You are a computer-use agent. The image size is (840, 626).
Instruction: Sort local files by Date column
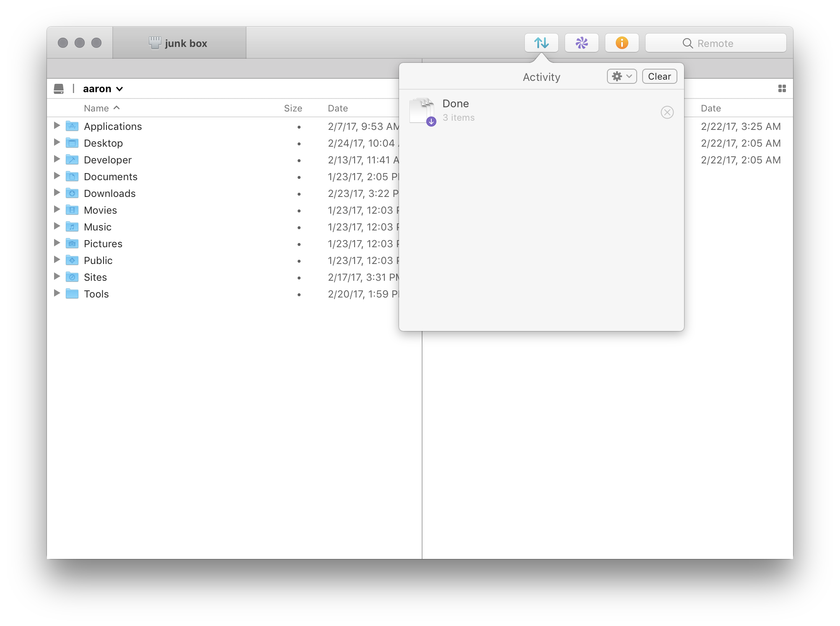click(338, 108)
